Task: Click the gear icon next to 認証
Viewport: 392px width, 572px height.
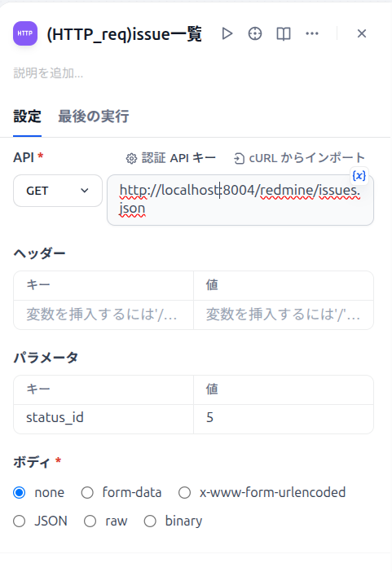Action: point(131,158)
